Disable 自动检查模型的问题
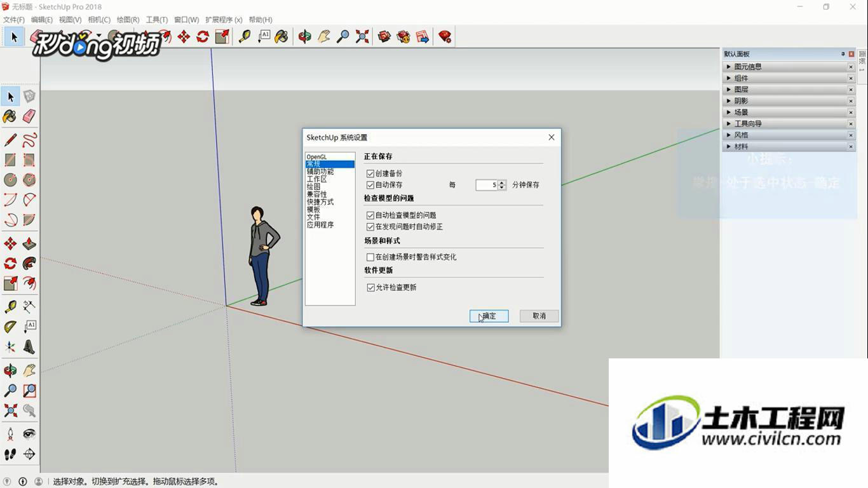The image size is (868, 488). [370, 215]
